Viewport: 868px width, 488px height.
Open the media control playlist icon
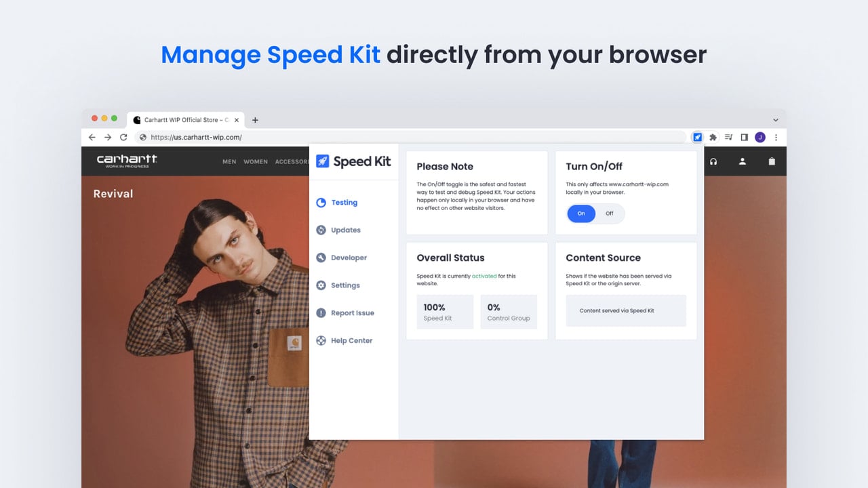point(728,137)
